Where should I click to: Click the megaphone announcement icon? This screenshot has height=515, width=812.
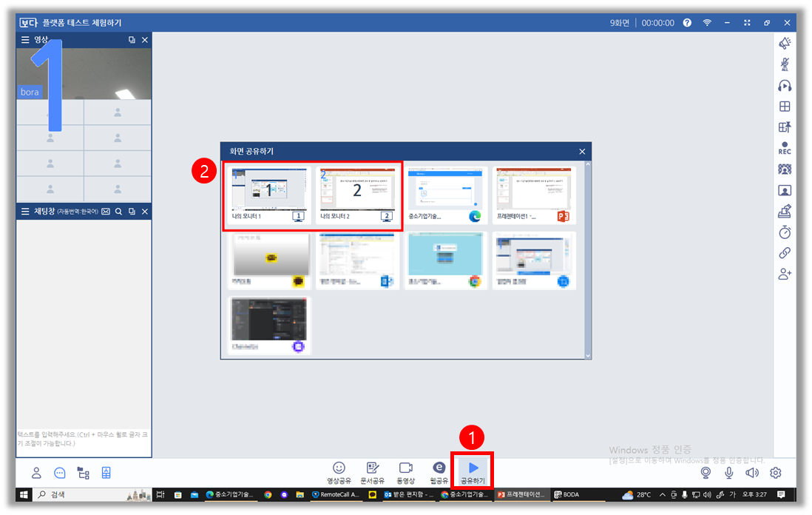tap(785, 43)
